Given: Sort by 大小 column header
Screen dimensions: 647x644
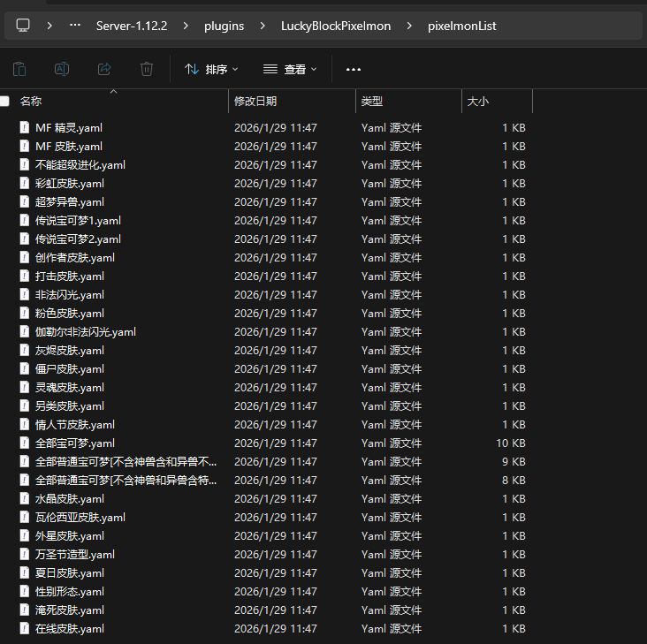Looking at the screenshot, I should point(477,102).
